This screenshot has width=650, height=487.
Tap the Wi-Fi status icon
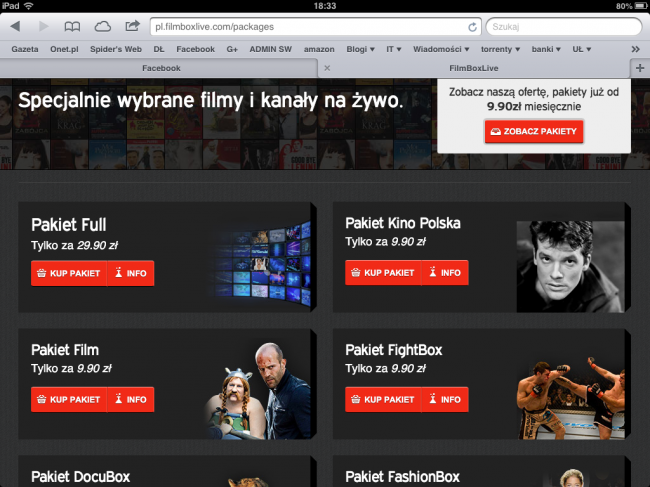(28, 6)
